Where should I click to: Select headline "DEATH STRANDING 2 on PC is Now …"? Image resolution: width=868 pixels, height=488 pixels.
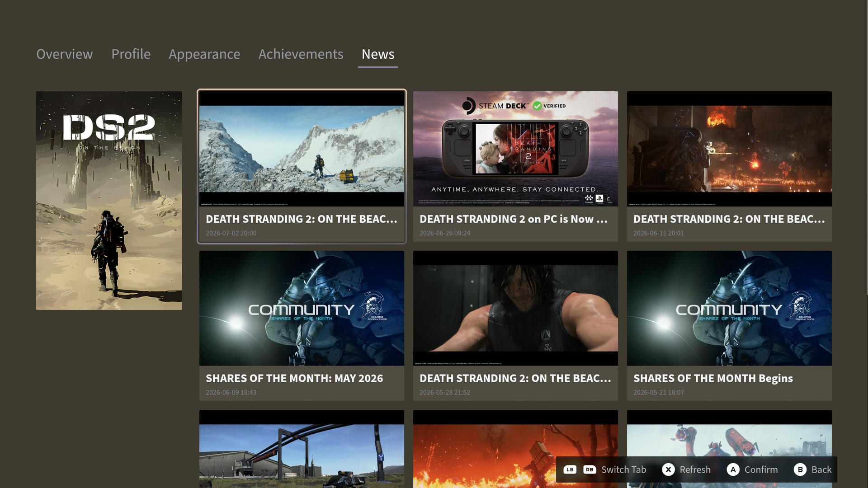tap(514, 219)
